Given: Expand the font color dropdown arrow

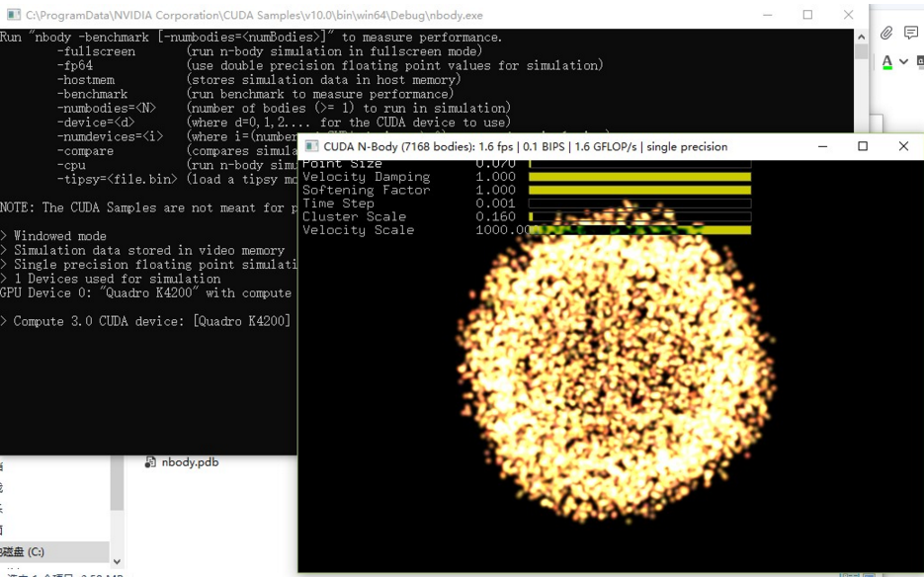Looking at the screenshot, I should pyautogui.click(x=903, y=61).
